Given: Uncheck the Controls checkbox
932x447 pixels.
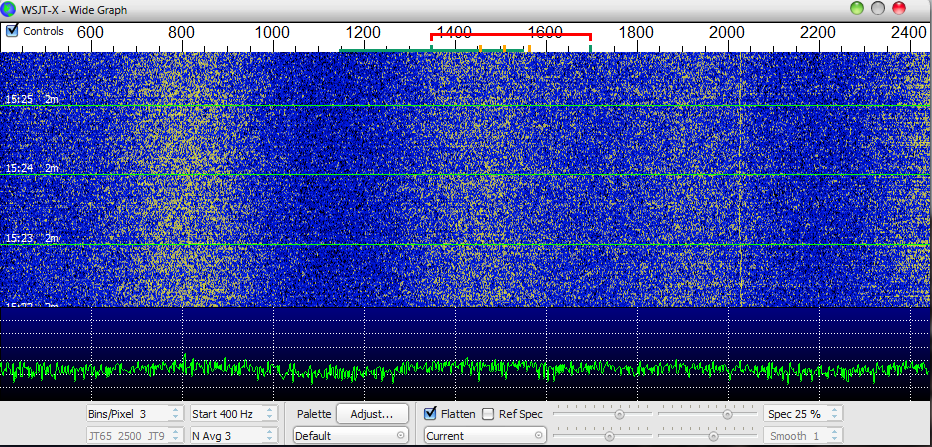Looking at the screenshot, I should coord(12,31).
